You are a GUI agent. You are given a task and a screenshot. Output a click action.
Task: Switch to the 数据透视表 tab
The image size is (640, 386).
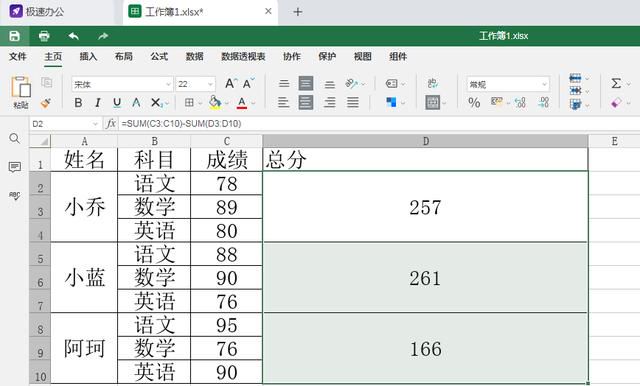[243, 56]
